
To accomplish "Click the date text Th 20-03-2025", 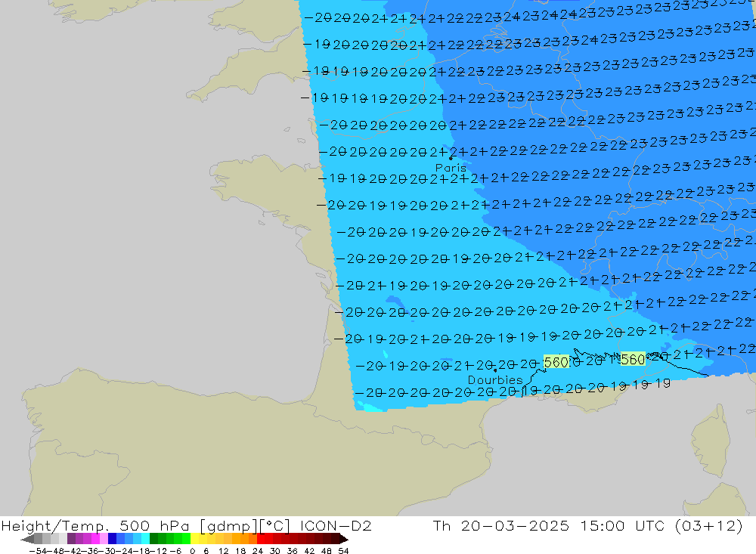I will click(501, 526).
